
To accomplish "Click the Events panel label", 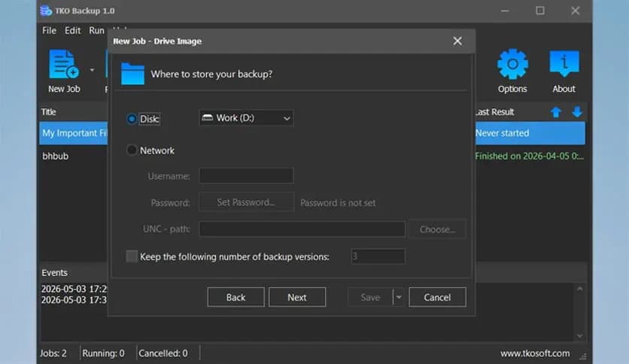I will 55,272.
